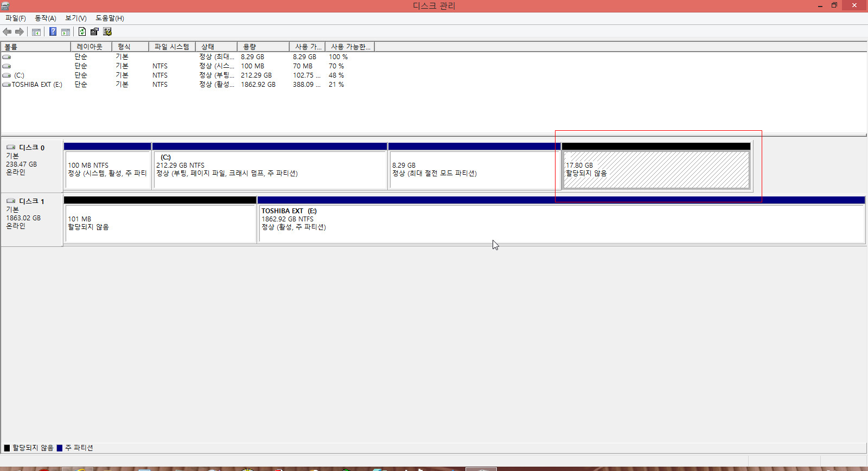This screenshot has height=471, width=868.
Task: Click the Back arrow toolbar icon
Action: click(7, 32)
